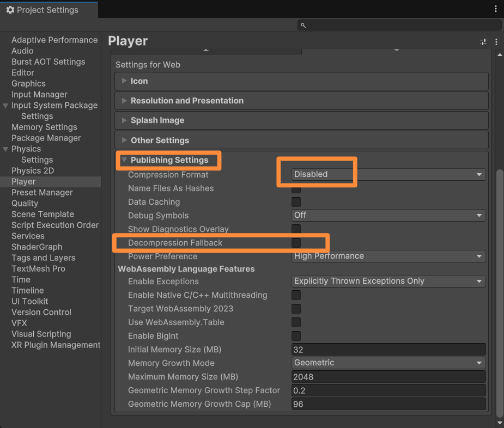Click the vertical scrollbar thumb
504x428 pixels.
pyautogui.click(x=500, y=293)
